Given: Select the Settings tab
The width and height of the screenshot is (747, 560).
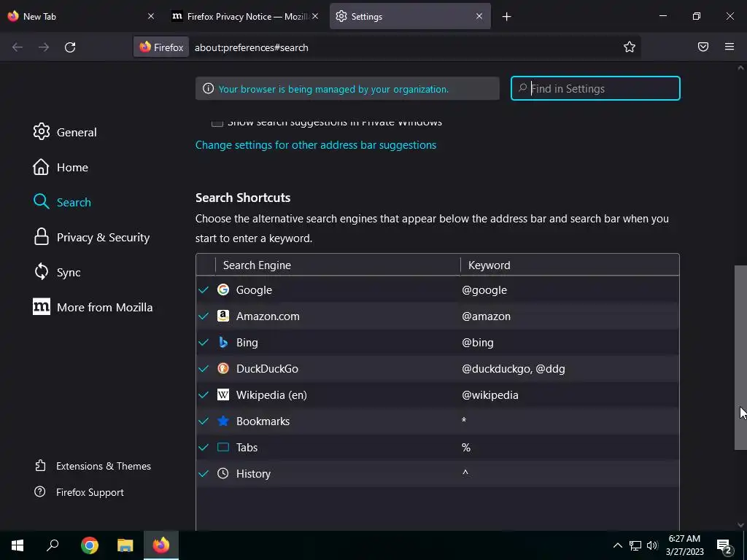Looking at the screenshot, I should 410,16.
